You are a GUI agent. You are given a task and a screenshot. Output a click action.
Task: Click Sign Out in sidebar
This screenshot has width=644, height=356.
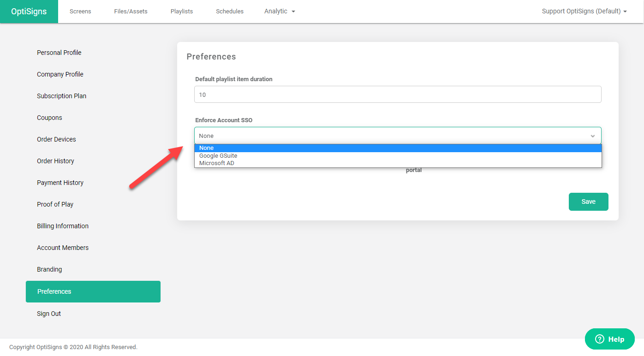click(49, 314)
